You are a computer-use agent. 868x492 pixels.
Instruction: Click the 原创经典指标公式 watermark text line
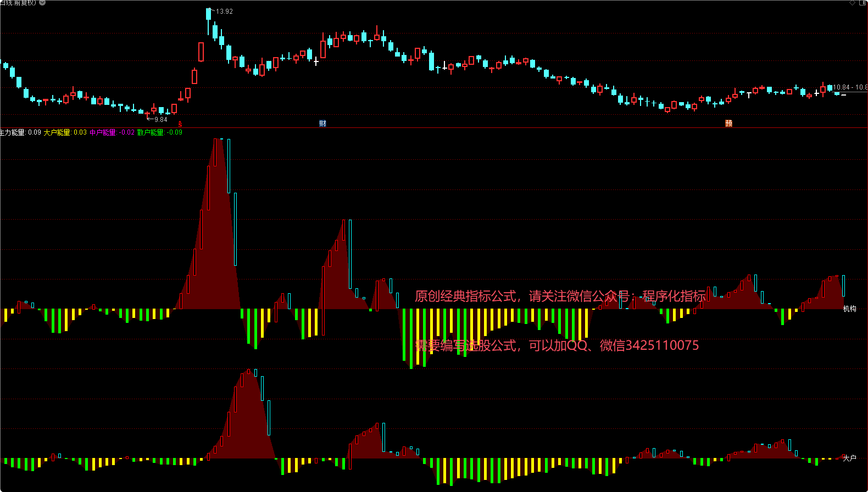coord(560,297)
